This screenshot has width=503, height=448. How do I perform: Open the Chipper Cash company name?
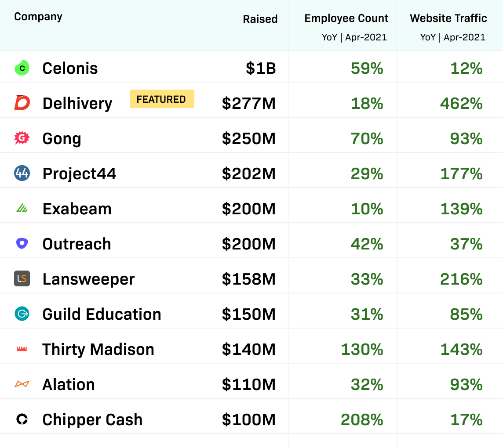pos(92,420)
